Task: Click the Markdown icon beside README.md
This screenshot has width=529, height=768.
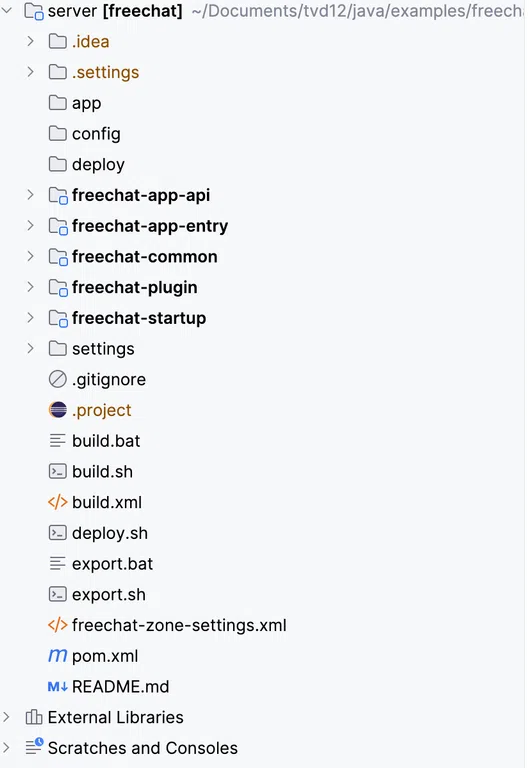Action: [57, 686]
